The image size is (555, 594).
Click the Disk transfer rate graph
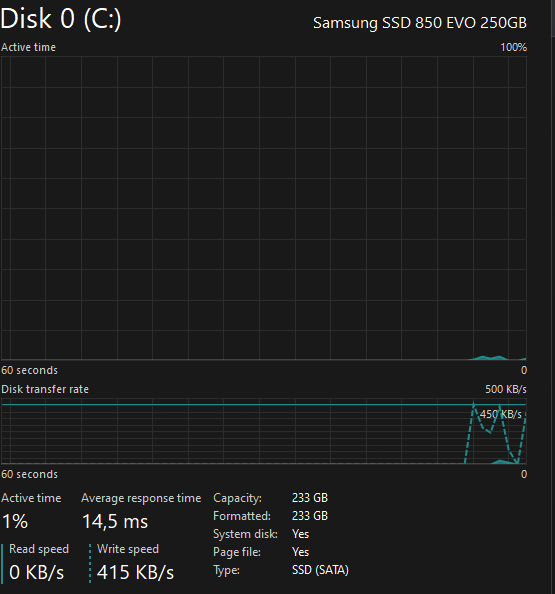pos(264,431)
